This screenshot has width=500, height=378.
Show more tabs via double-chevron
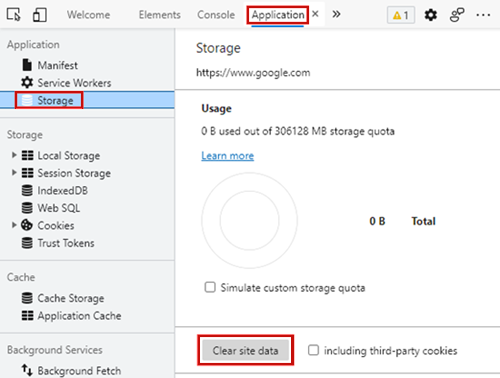point(336,14)
